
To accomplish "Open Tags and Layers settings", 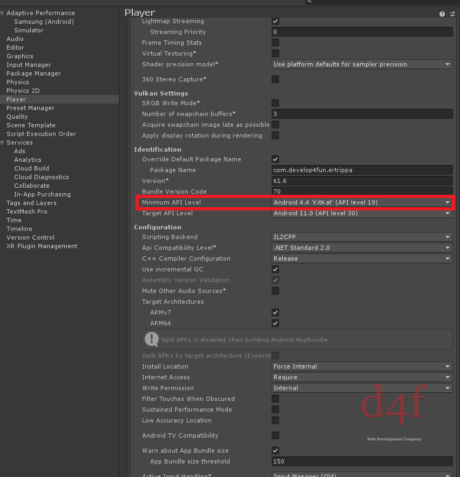I will [31, 203].
